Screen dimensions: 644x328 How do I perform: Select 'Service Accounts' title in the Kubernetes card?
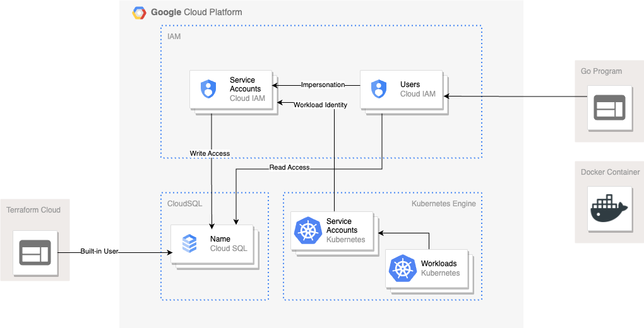click(x=342, y=226)
